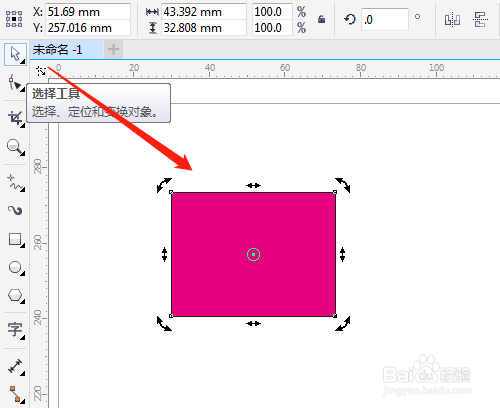
Task: Click the vertical ruler at 260
Action: 38,242
